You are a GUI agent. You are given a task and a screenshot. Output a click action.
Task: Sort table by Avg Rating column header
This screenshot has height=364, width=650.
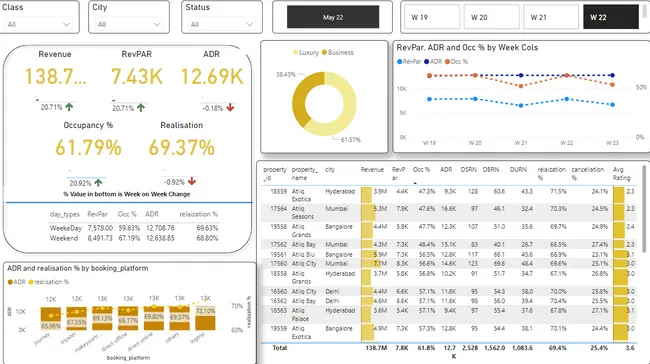621,173
